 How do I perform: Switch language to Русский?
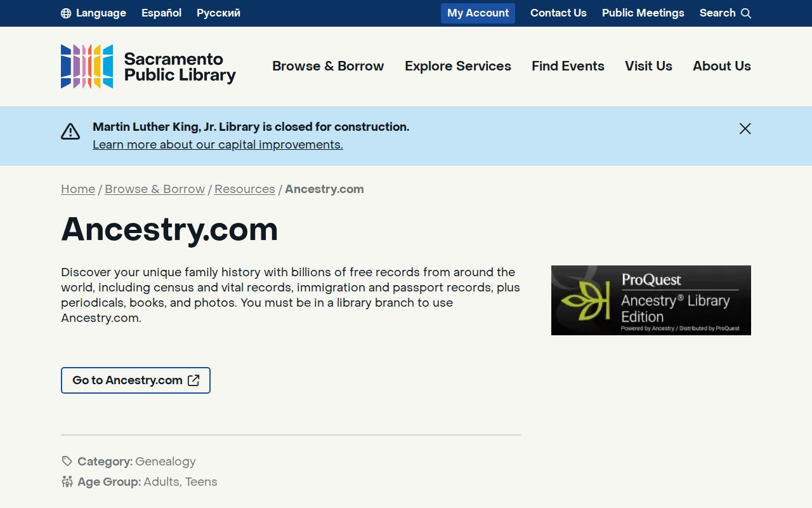point(218,13)
